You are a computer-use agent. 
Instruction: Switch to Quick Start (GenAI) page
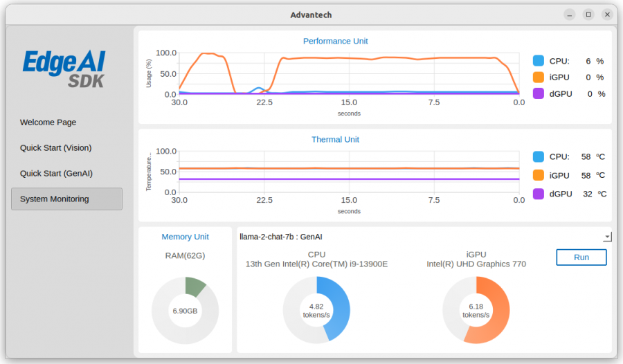57,173
